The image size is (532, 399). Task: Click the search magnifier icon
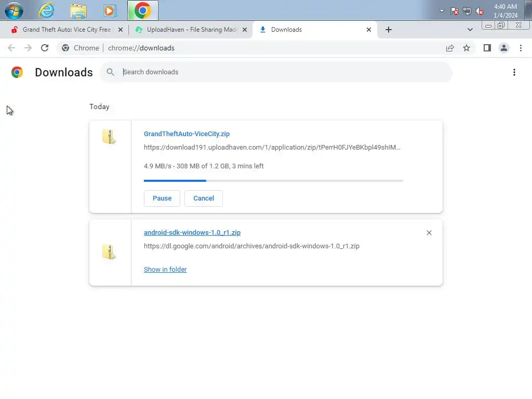[x=110, y=72]
